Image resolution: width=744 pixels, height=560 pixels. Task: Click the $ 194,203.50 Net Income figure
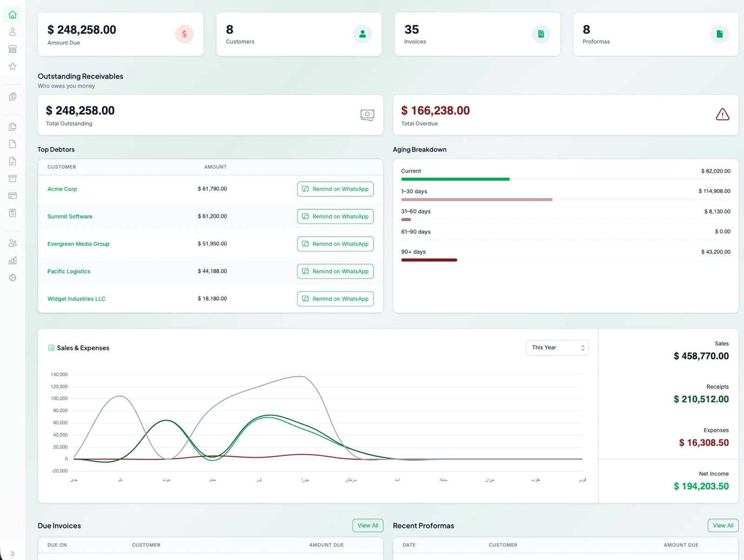click(701, 487)
